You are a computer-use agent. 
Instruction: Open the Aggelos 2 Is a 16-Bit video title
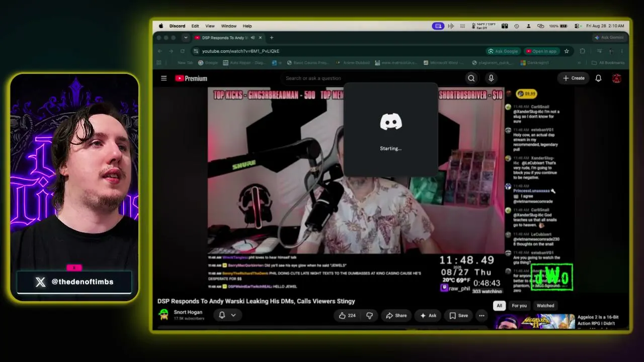598,321
